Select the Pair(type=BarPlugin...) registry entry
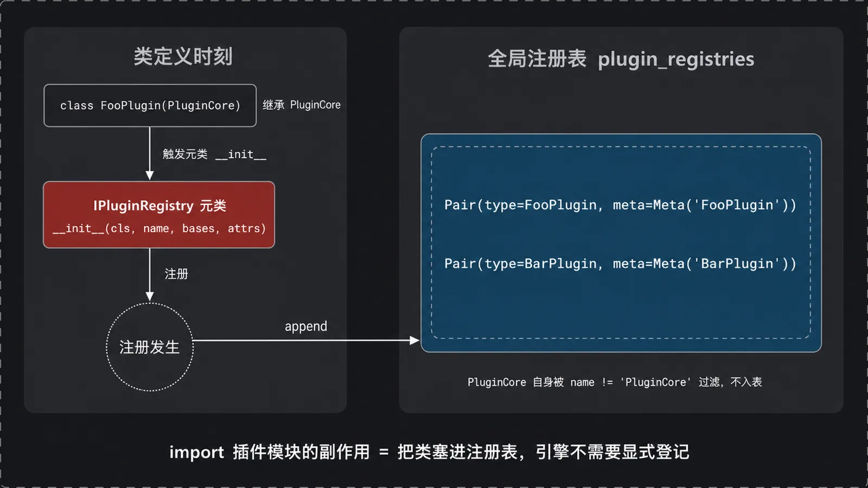The width and height of the screenshot is (868, 488). (620, 264)
